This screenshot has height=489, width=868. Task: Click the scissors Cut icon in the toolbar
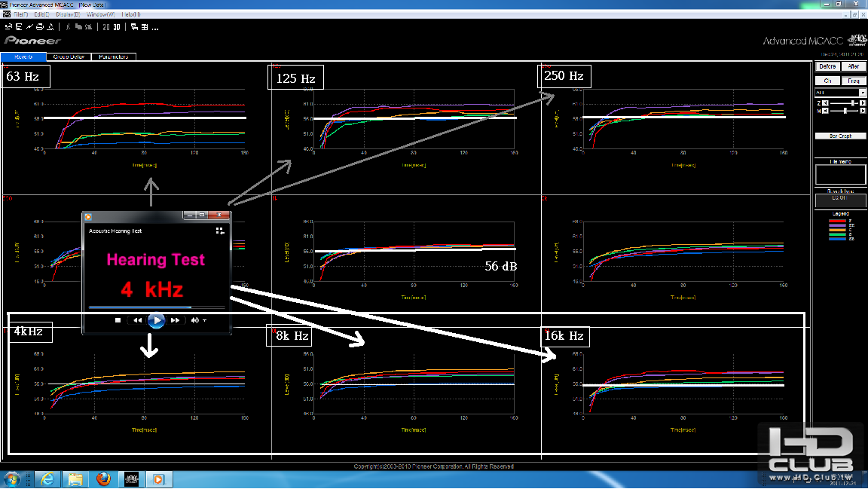point(68,27)
